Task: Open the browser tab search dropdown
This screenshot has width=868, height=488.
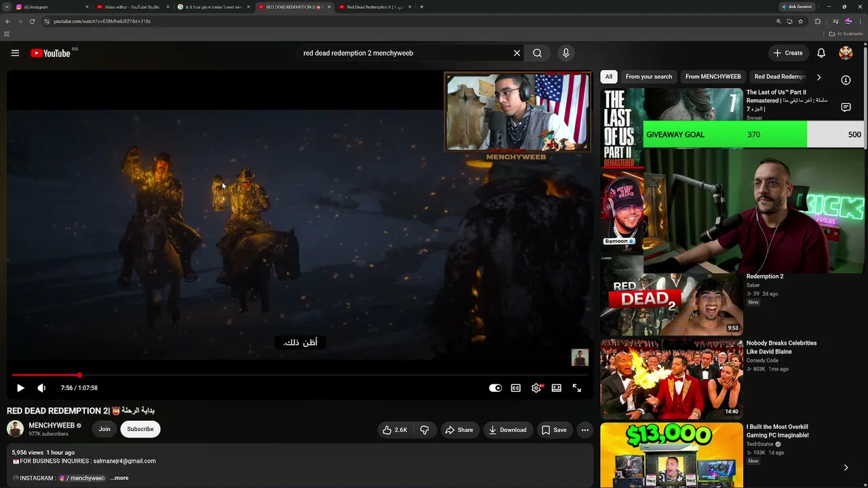Action: tap(5, 7)
